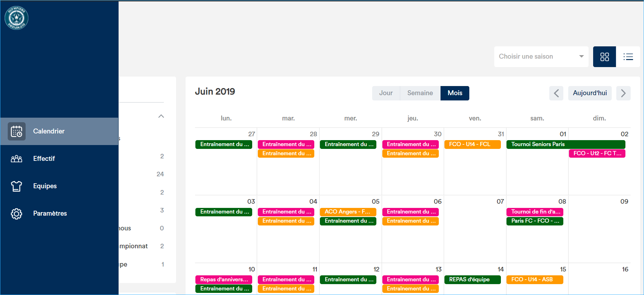Collapse the filter panel chevron
The width and height of the screenshot is (644, 295).
coord(161,116)
